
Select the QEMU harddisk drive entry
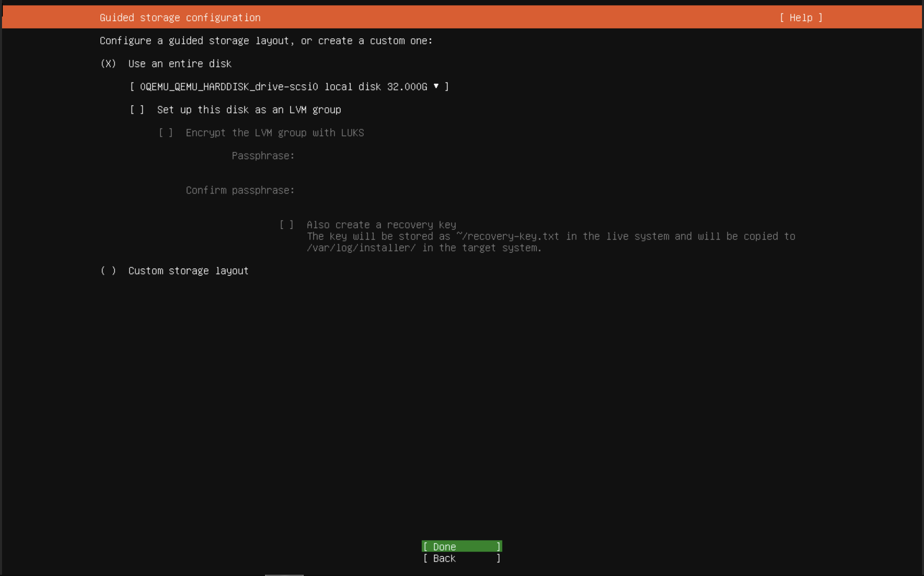pyautogui.click(x=289, y=86)
